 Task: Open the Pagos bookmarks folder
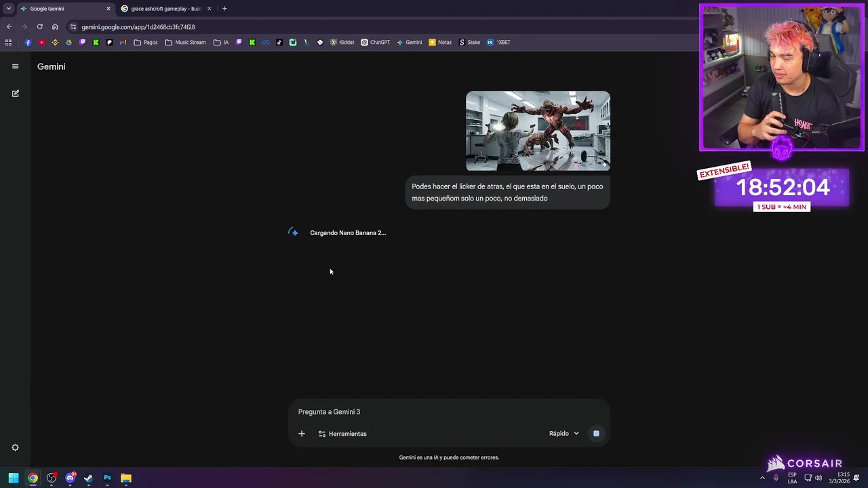point(146,42)
